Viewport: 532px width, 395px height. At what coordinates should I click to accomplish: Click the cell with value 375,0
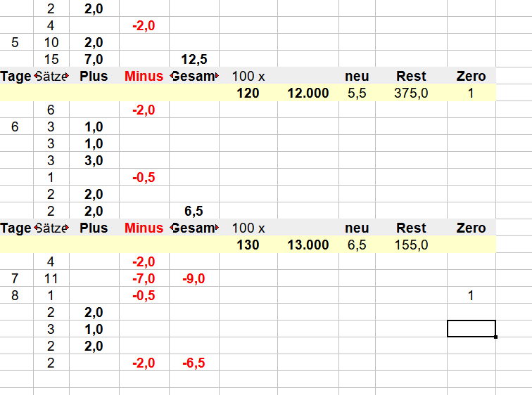411,93
